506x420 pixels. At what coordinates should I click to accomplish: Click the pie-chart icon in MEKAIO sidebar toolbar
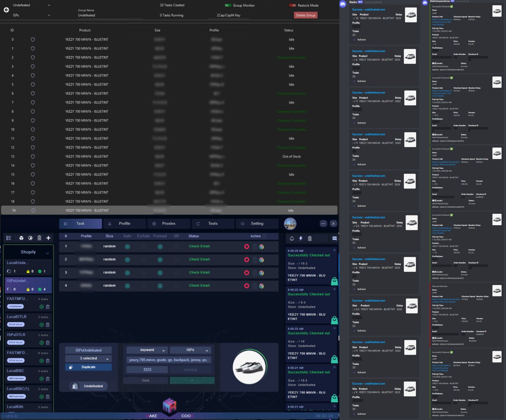[x=30, y=238]
